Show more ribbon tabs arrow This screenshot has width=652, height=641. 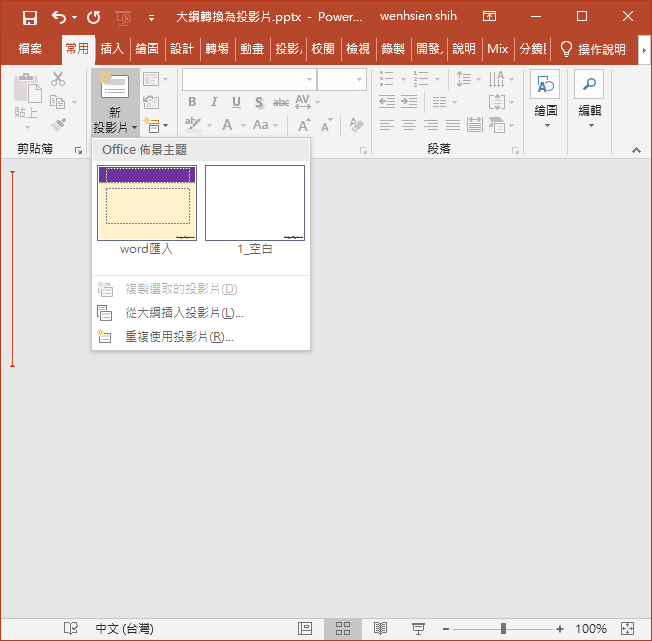(x=644, y=50)
